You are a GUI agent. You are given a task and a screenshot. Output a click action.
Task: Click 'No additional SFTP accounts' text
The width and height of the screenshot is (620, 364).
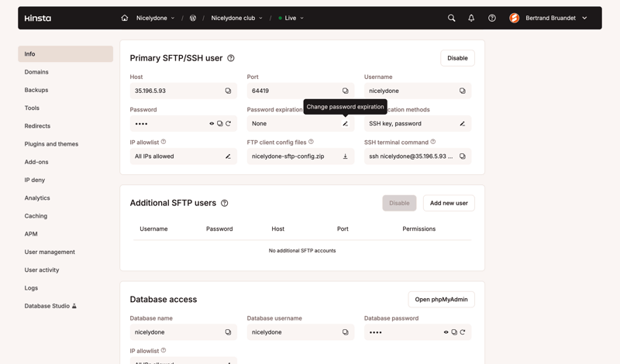pos(302,251)
